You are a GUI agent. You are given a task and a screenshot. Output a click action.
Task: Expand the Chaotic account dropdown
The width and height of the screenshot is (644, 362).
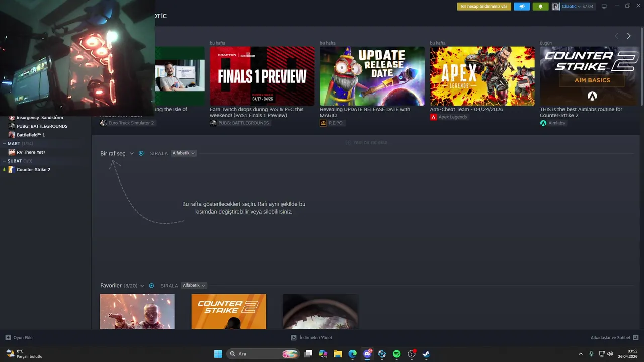(579, 7)
